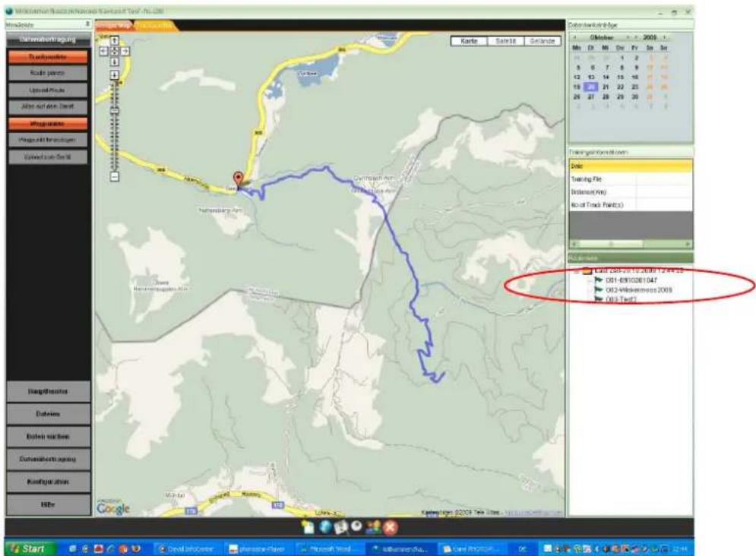Click the users icon in bottom toolbar
Screen dimensions: 756x556
(x=373, y=527)
